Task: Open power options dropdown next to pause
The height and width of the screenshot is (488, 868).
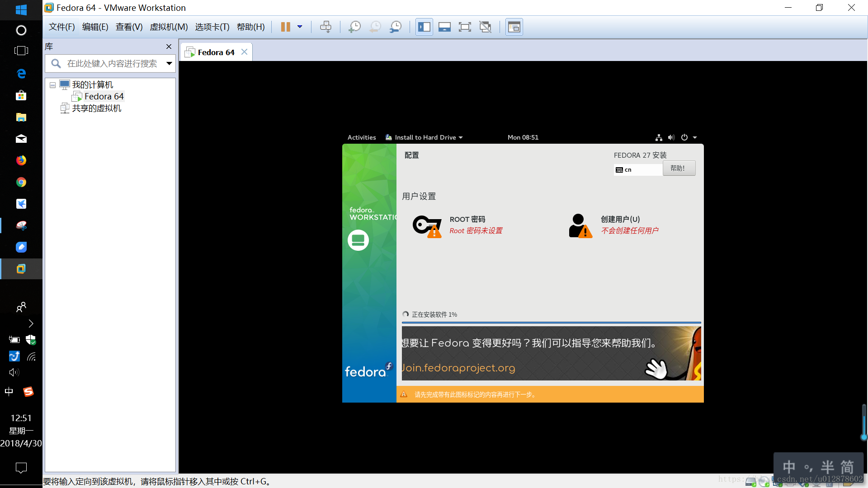Action: tap(300, 27)
